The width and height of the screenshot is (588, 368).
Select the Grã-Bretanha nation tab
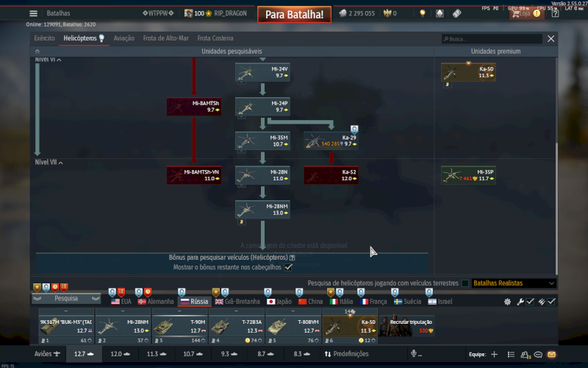point(237,302)
